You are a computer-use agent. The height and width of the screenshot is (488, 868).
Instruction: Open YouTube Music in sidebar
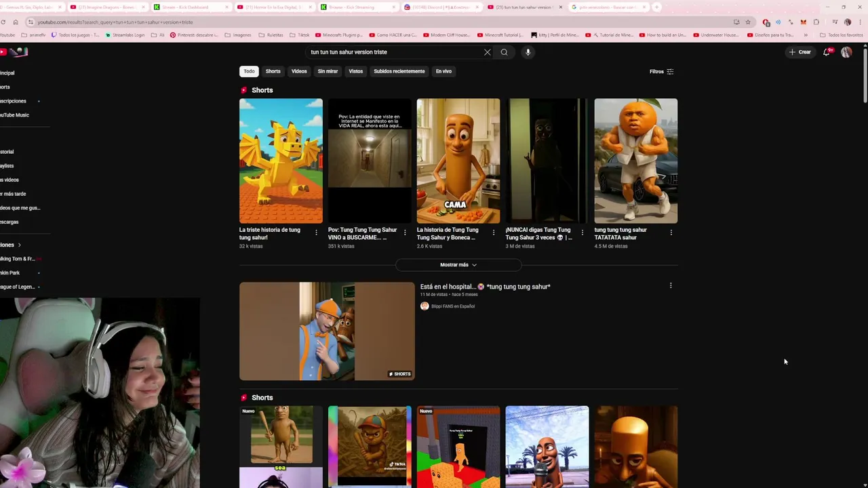click(x=14, y=115)
